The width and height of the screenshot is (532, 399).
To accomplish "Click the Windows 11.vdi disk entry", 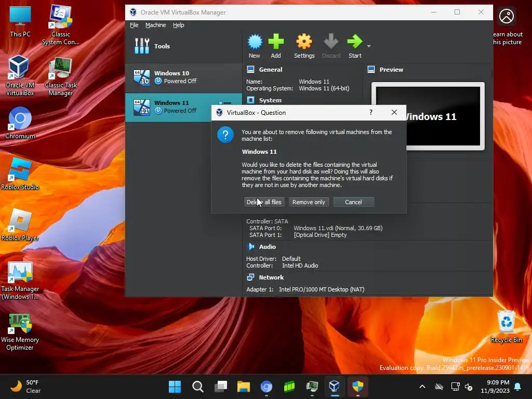I will (x=338, y=229).
